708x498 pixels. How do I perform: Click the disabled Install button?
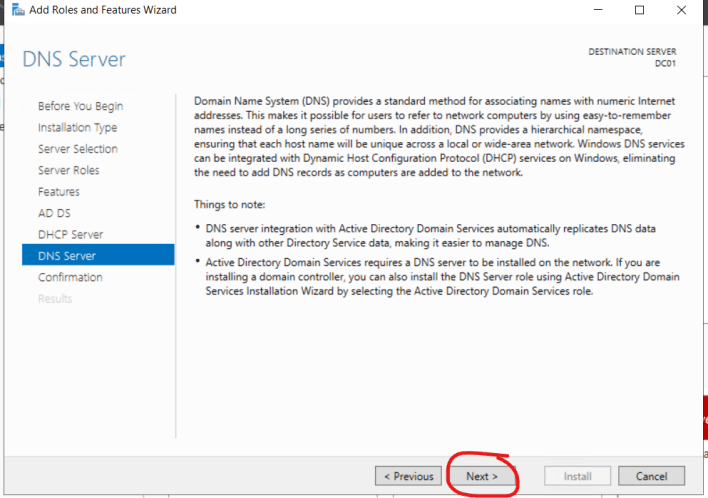pyautogui.click(x=577, y=476)
